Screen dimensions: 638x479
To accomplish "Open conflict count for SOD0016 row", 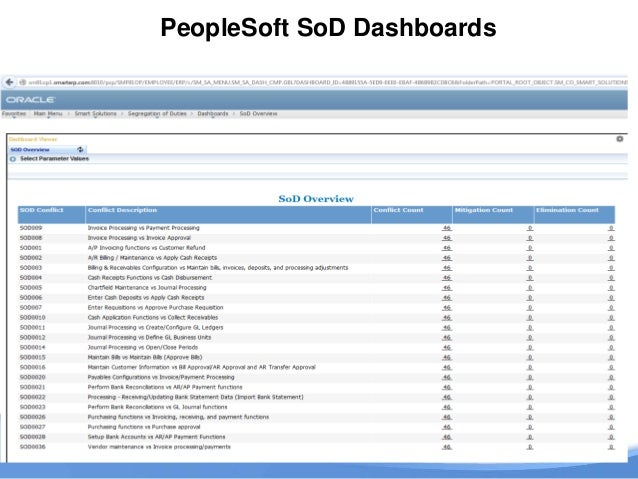I will click(447, 367).
